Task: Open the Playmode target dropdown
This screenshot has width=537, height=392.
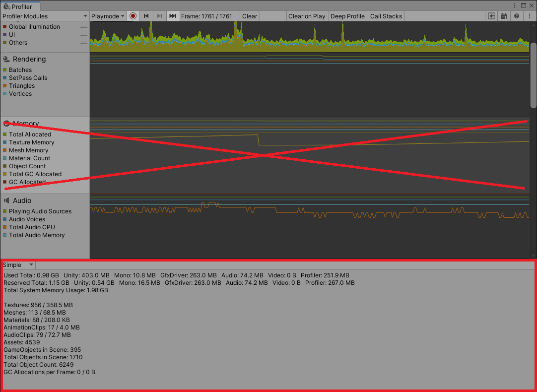Action: click(x=108, y=16)
